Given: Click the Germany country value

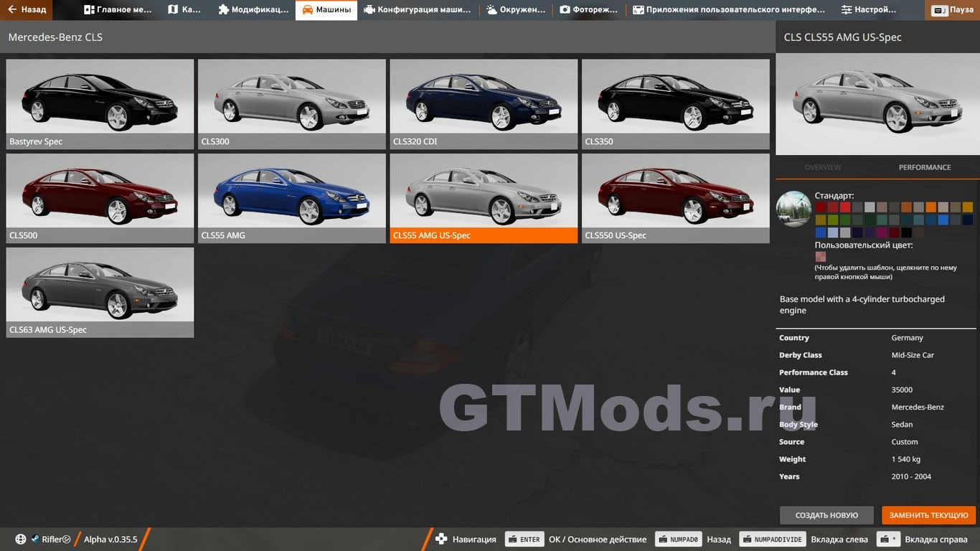Looking at the screenshot, I should pyautogui.click(x=908, y=338).
